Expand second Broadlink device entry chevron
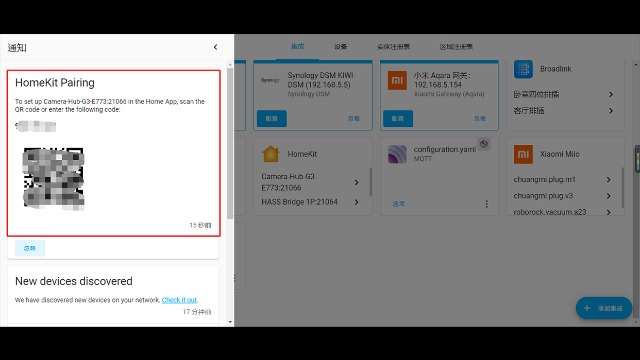Image resolution: width=640 pixels, height=360 pixels. pos(611,111)
